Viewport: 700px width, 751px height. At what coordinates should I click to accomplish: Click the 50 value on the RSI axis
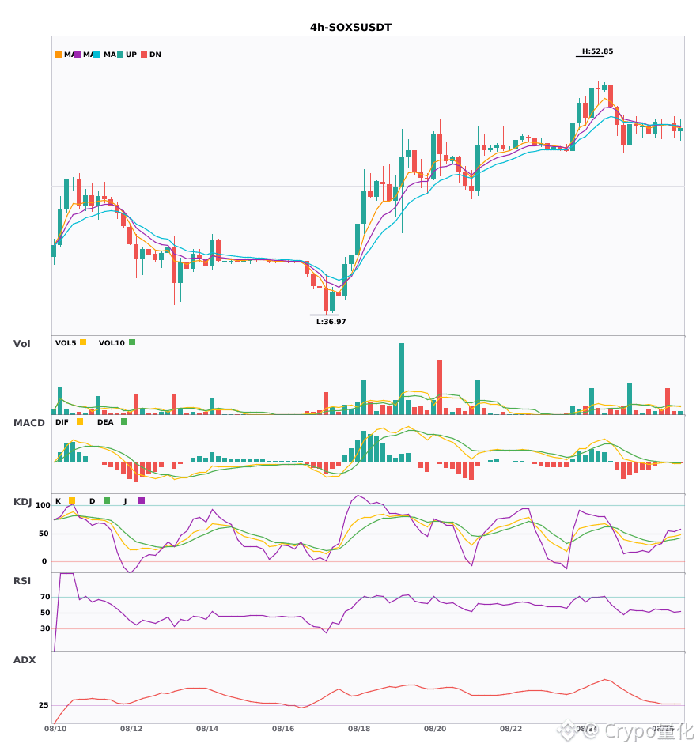click(45, 613)
